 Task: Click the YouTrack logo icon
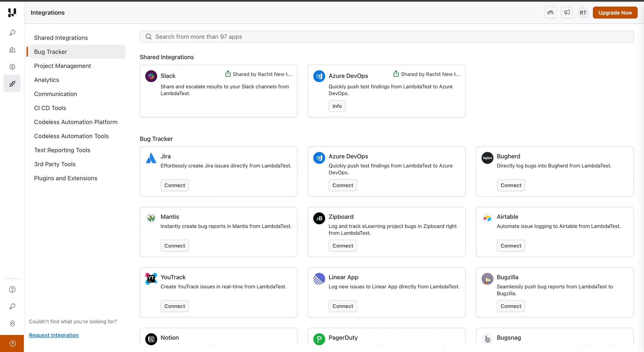tap(151, 279)
